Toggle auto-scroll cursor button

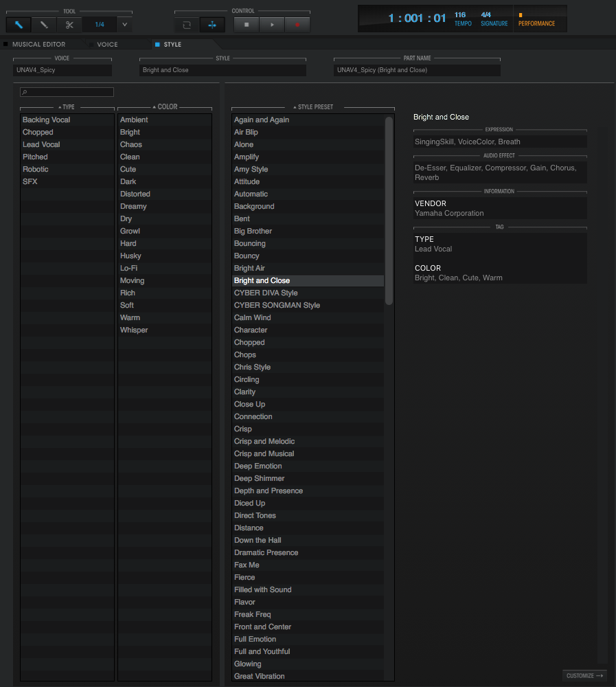[212, 25]
